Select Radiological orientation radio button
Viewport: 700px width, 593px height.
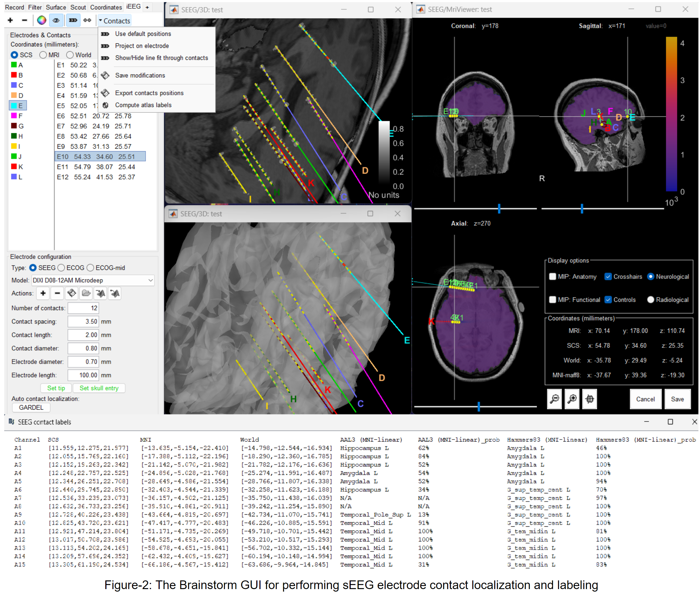pos(650,300)
